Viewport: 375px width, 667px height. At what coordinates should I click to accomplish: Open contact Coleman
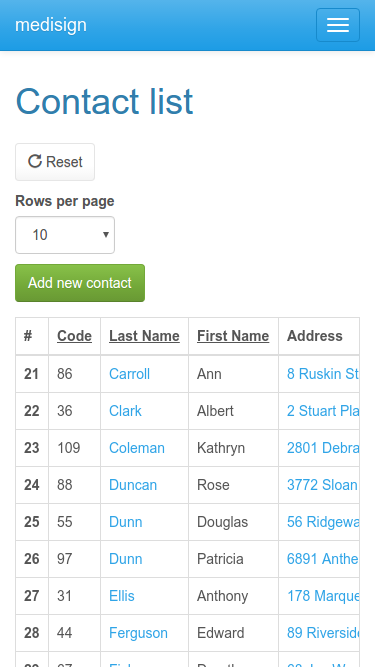pyautogui.click(x=136, y=448)
